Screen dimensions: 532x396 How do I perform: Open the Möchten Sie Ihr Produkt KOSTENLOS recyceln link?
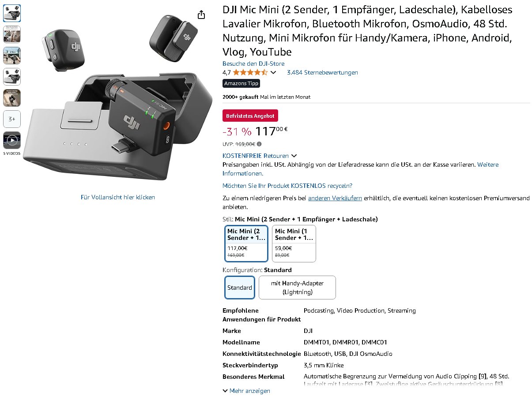click(x=287, y=186)
